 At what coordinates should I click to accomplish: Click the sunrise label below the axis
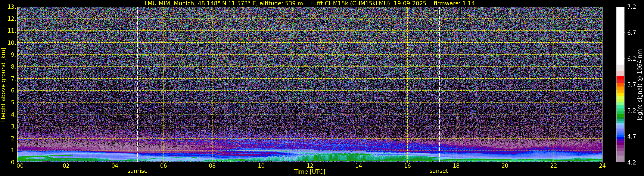pos(137,171)
